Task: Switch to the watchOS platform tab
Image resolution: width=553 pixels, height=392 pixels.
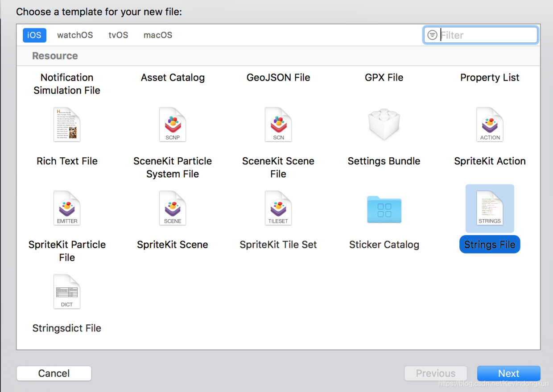Action: [x=75, y=35]
